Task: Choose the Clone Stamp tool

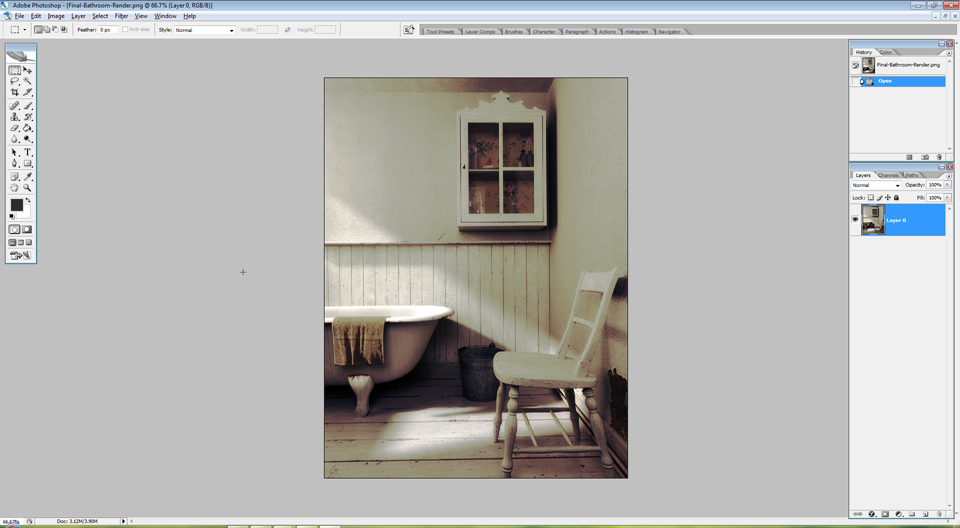Action: (x=15, y=116)
